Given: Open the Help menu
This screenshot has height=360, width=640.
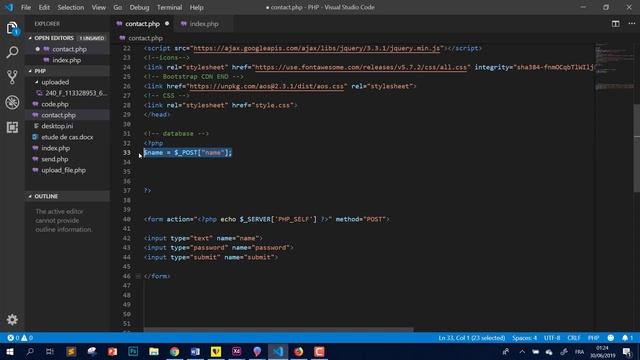Looking at the screenshot, I should (x=196, y=7).
